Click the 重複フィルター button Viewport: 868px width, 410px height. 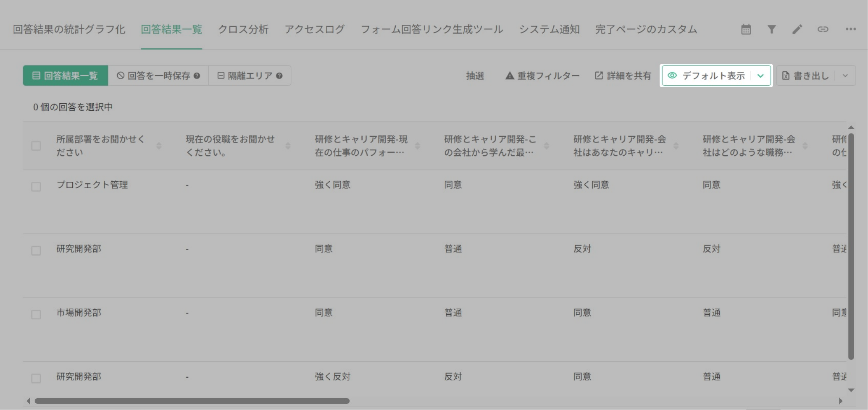coord(542,76)
